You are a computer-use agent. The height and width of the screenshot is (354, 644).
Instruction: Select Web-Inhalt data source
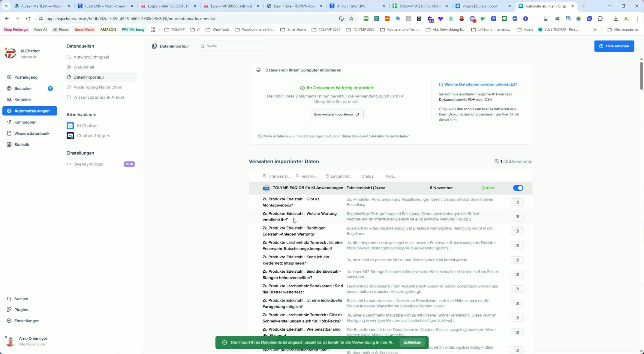click(84, 67)
